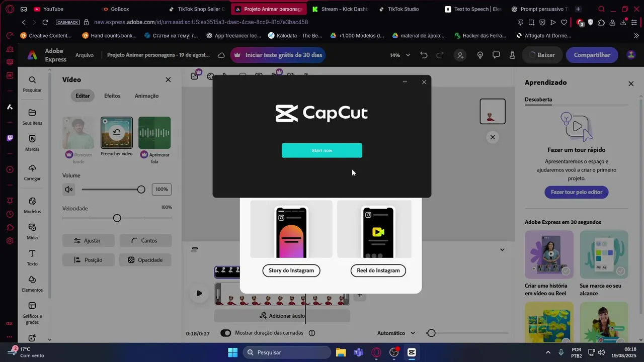Click the Volume slider handle
The height and width of the screenshot is (362, 644).
click(x=141, y=190)
